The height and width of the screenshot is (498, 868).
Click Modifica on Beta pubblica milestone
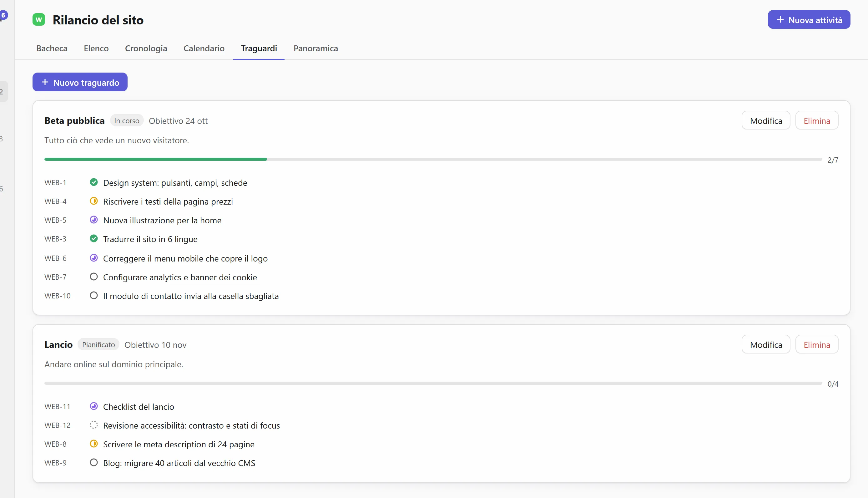766,121
